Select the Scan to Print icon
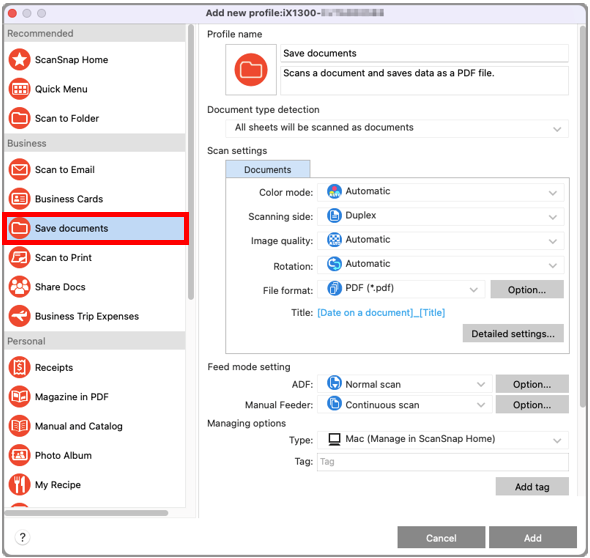 pos(20,257)
